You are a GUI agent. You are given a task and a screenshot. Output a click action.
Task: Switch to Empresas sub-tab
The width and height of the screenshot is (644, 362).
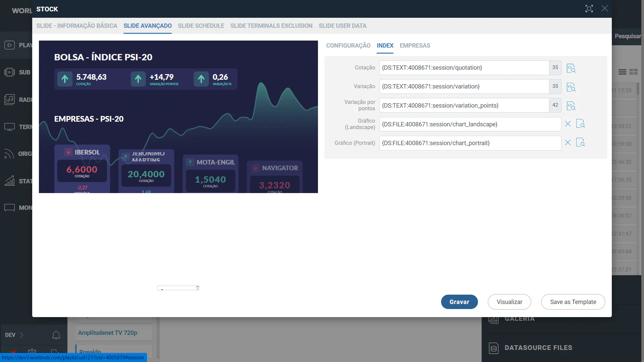click(x=415, y=46)
